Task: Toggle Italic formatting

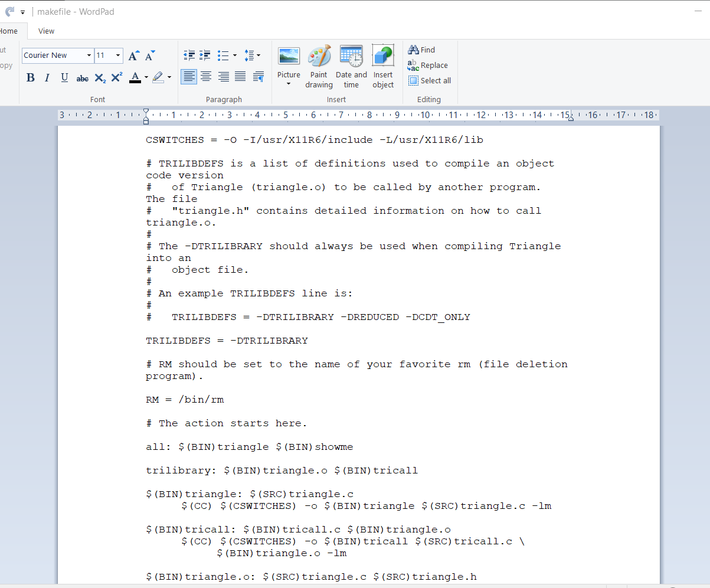Action: click(x=47, y=77)
